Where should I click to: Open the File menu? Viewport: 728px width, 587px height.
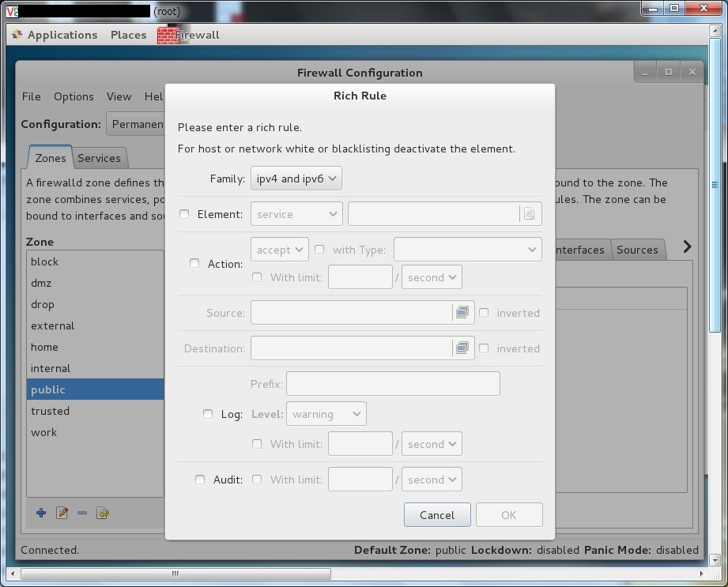point(31,96)
